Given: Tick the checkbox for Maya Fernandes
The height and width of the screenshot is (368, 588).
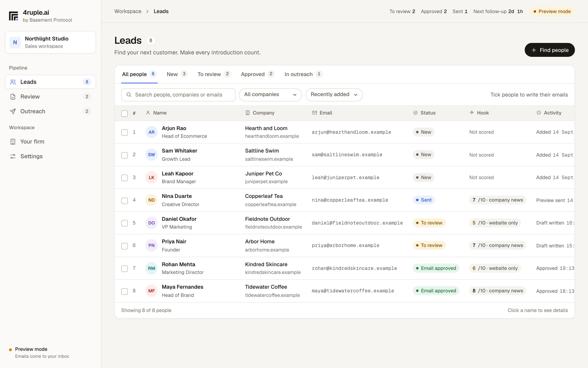Looking at the screenshot, I should (124, 291).
